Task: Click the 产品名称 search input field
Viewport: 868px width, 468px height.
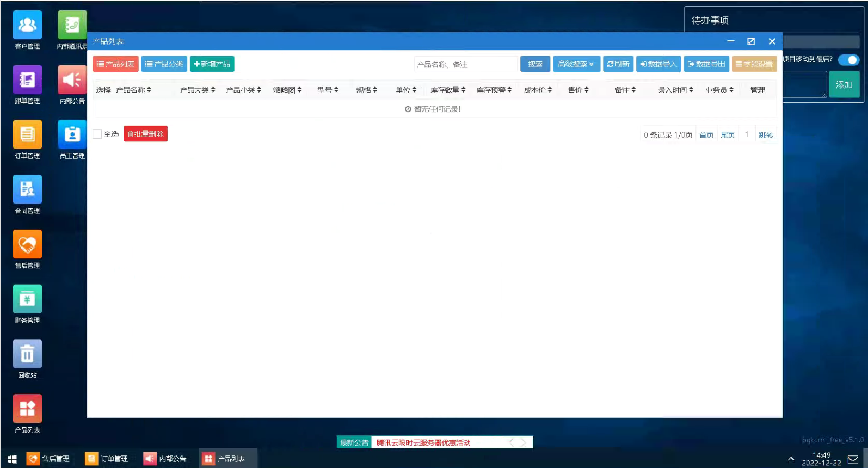Action: [466, 64]
